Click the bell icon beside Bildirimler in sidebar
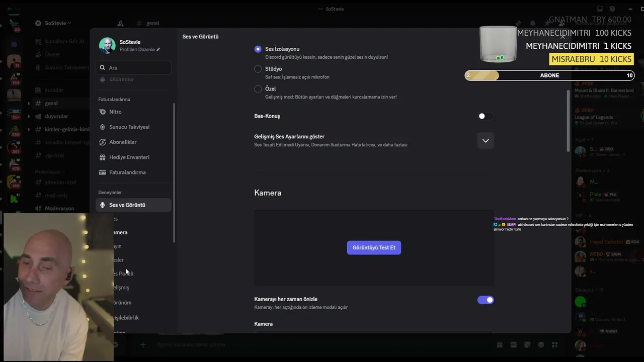 point(103,79)
